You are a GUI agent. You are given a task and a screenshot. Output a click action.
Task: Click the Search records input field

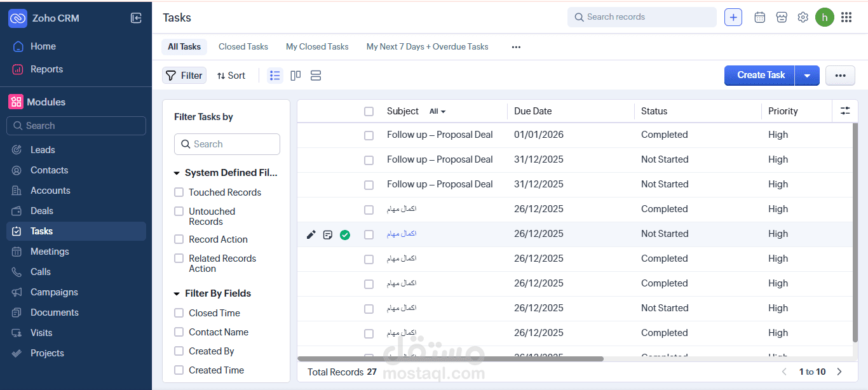(x=642, y=17)
